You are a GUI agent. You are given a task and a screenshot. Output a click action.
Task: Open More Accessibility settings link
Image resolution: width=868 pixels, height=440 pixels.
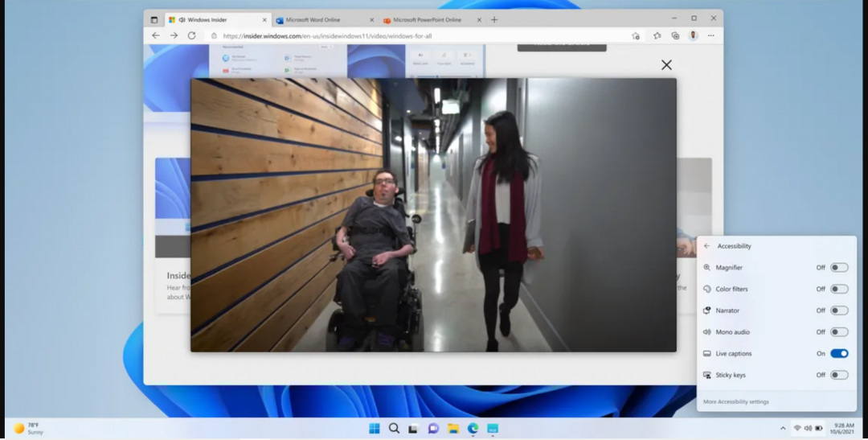[x=735, y=401]
